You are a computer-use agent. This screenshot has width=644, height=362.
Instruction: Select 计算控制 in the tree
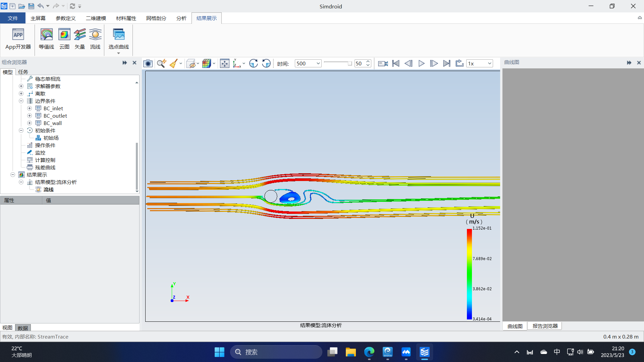click(45, 160)
